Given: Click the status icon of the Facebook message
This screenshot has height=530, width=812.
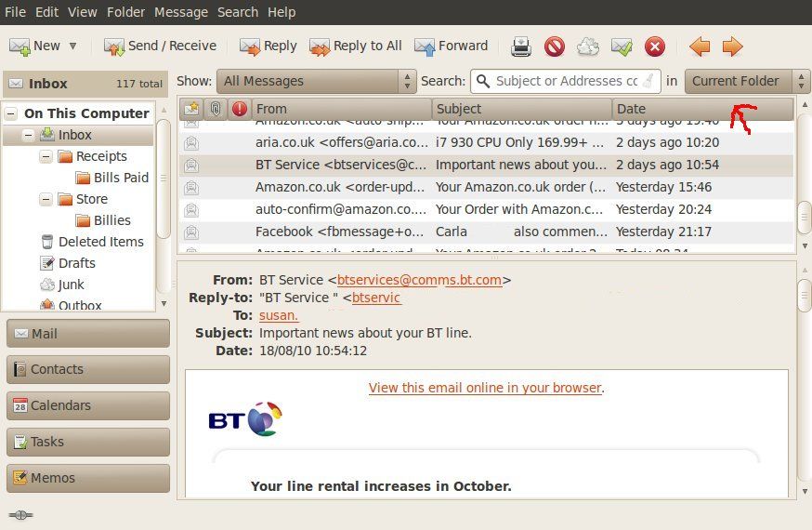Looking at the screenshot, I should coord(190,232).
